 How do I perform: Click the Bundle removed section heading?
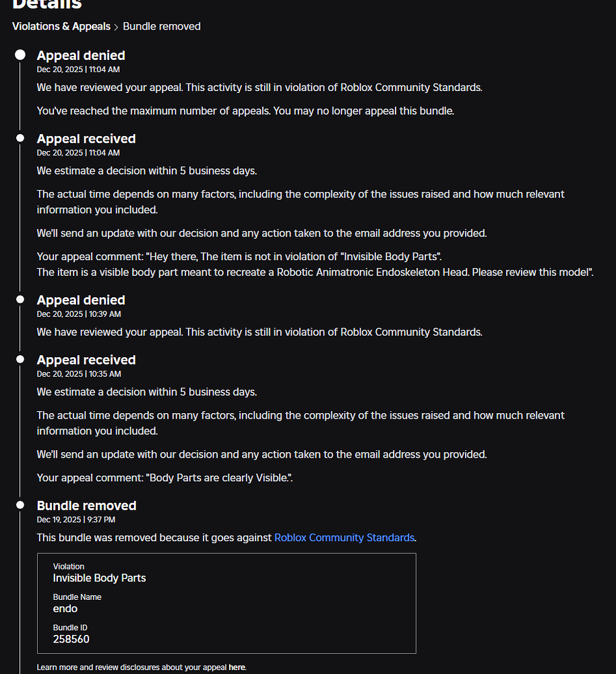click(86, 505)
